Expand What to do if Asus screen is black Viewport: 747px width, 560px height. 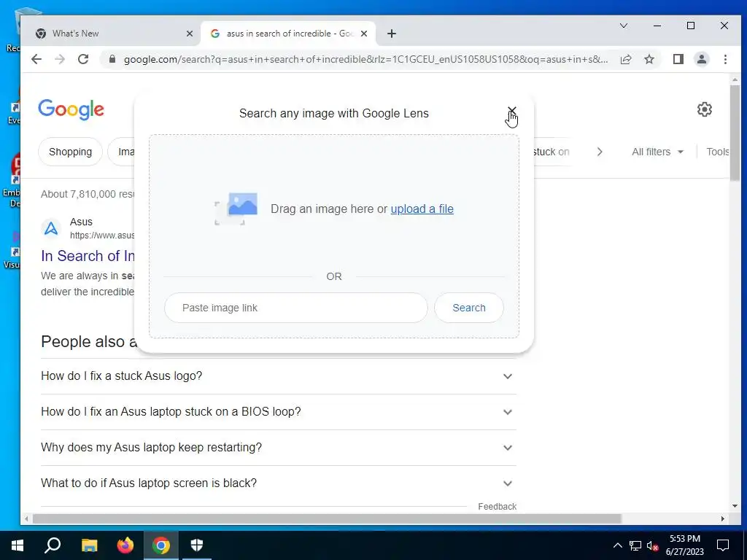click(279, 483)
